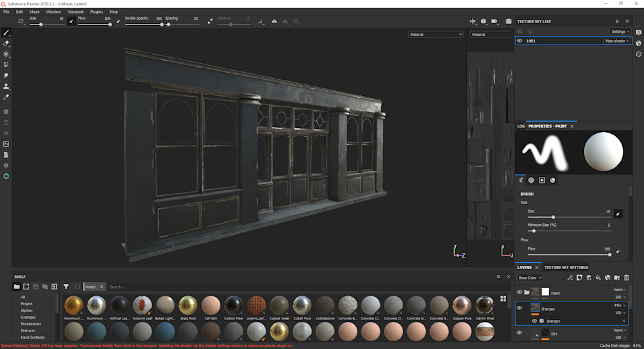Open the Main shader dropdown
Image resolution: width=644 pixels, height=349 pixels.
click(617, 41)
